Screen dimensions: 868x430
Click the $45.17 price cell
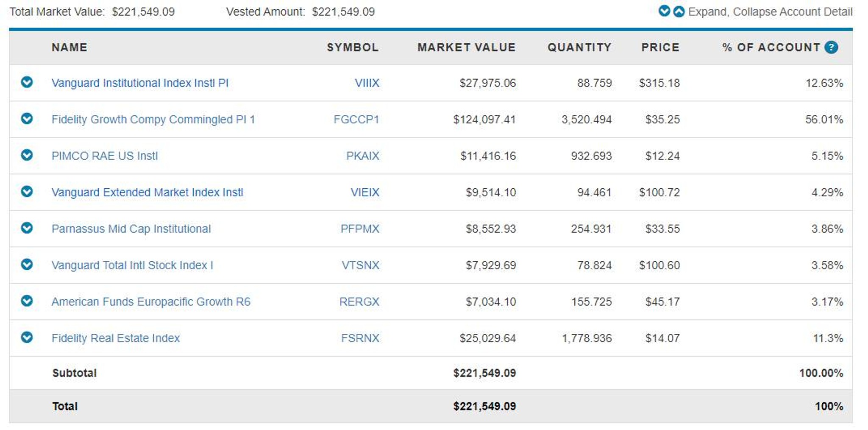pyautogui.click(x=662, y=302)
